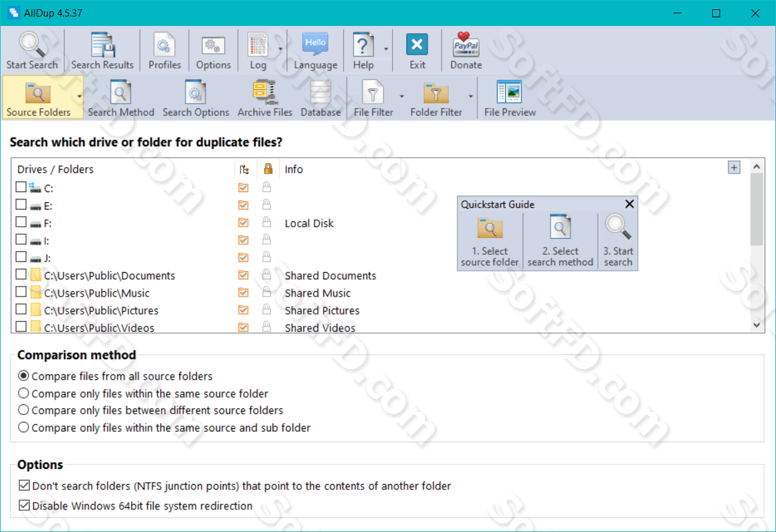Click the 'Quickstart Guide' panel title

[x=497, y=204]
